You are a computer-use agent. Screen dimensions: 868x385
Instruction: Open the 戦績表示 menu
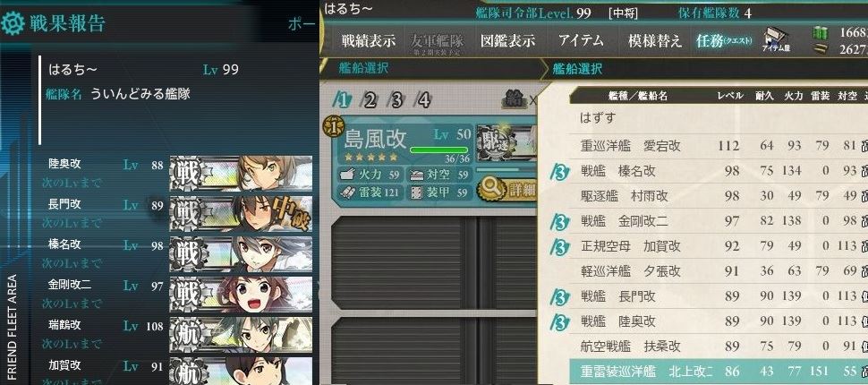[369, 41]
